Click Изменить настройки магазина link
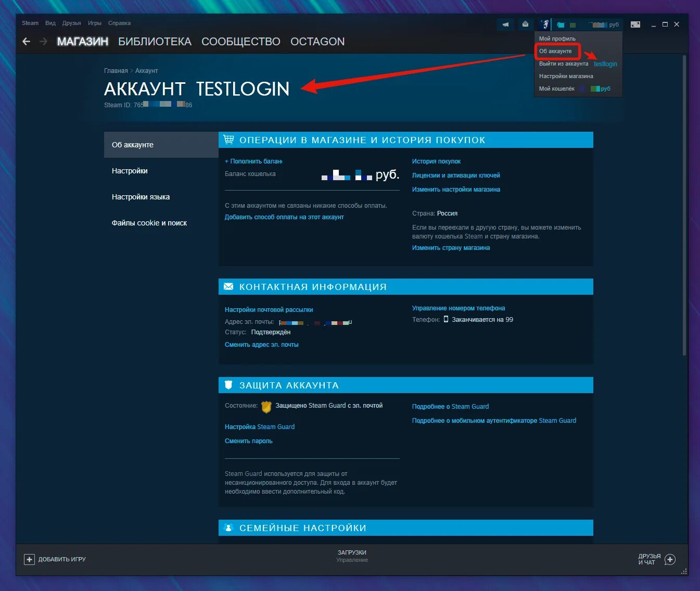The width and height of the screenshot is (700, 591). coord(456,190)
